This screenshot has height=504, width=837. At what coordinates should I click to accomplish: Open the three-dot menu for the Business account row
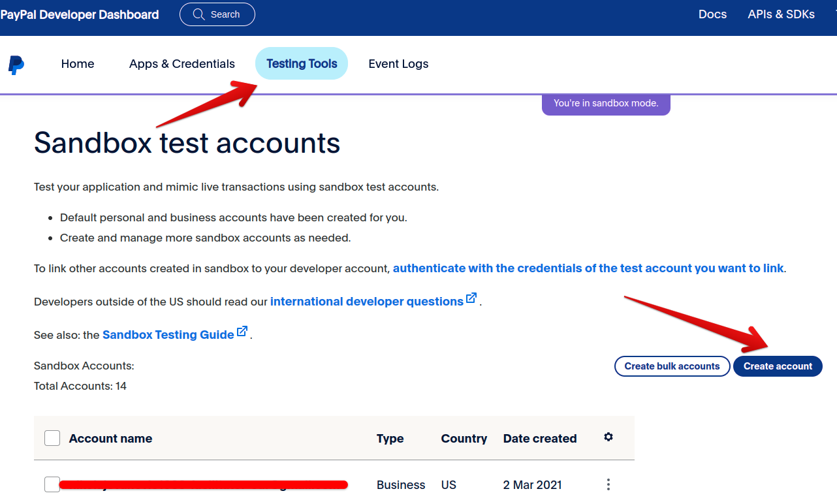pyautogui.click(x=608, y=484)
